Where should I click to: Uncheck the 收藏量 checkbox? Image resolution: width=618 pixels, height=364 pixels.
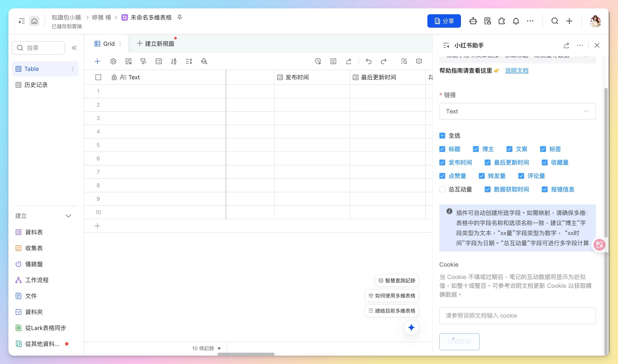click(x=545, y=163)
